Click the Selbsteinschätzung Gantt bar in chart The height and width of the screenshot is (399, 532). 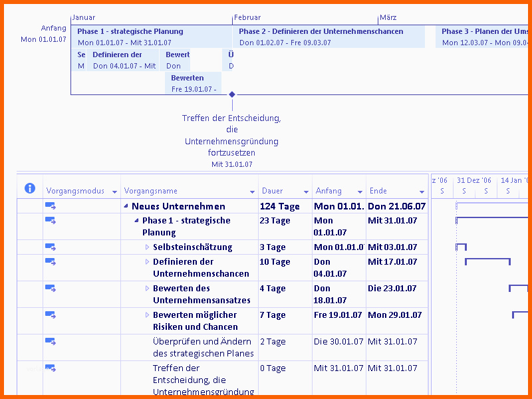[461, 247]
